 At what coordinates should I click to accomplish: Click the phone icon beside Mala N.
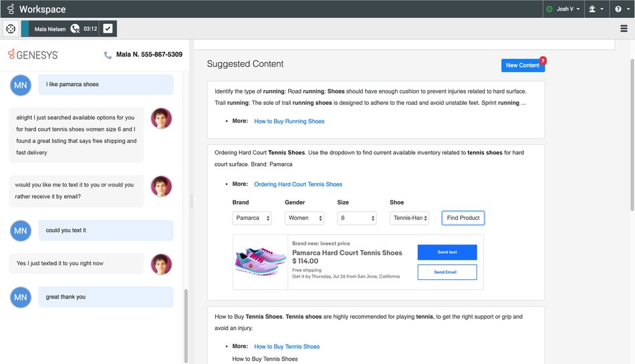pyautogui.click(x=108, y=55)
